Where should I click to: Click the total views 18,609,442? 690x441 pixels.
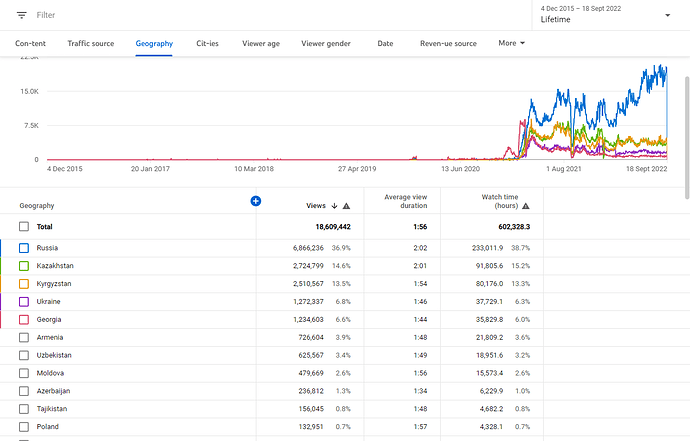click(333, 227)
